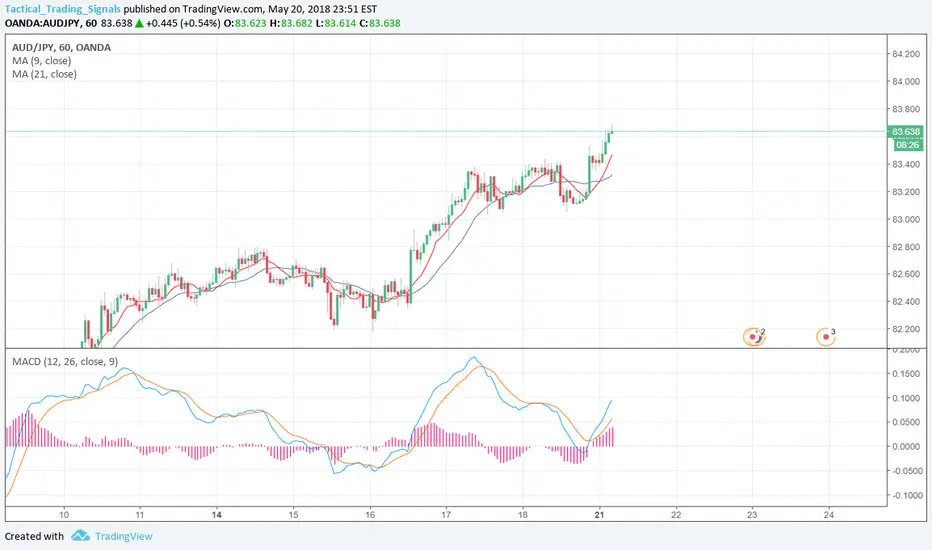Screen dimensions: 932x550
Task: Click the 0.1500 MACD axis label
Action: click(908, 374)
